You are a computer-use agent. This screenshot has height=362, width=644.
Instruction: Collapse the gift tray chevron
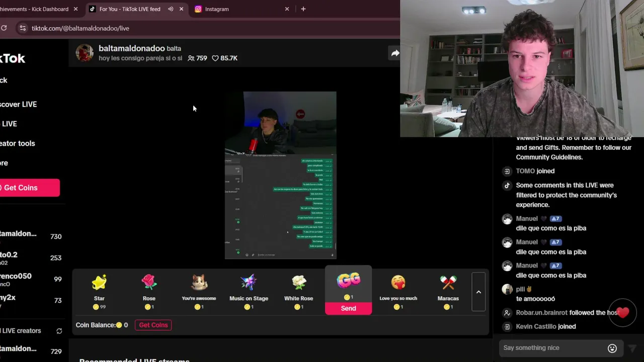coord(478,292)
